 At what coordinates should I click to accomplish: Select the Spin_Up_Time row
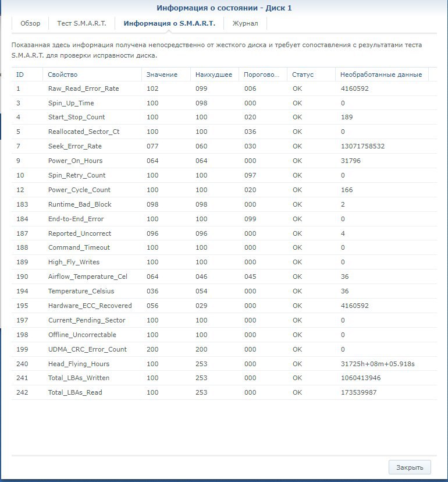pyautogui.click(x=224, y=103)
